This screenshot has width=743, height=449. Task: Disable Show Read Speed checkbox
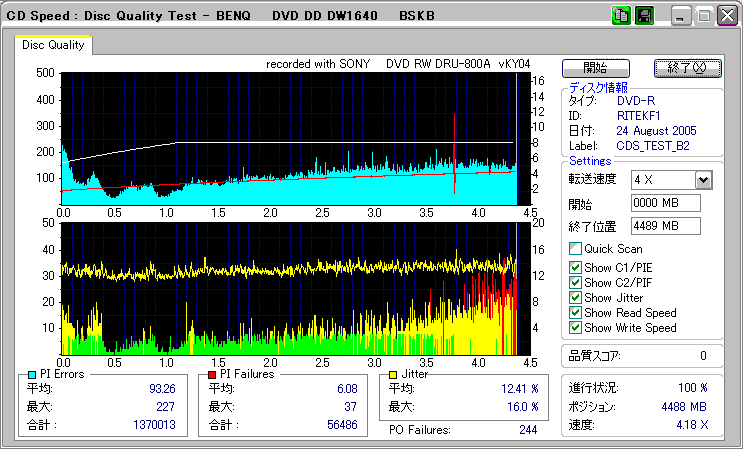tap(575, 313)
